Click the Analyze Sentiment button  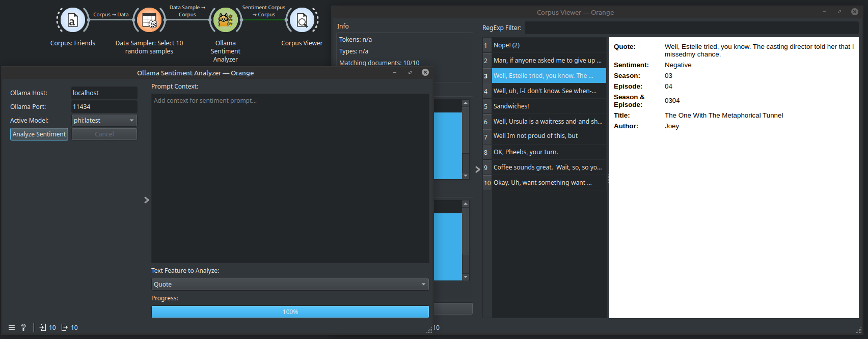(39, 134)
